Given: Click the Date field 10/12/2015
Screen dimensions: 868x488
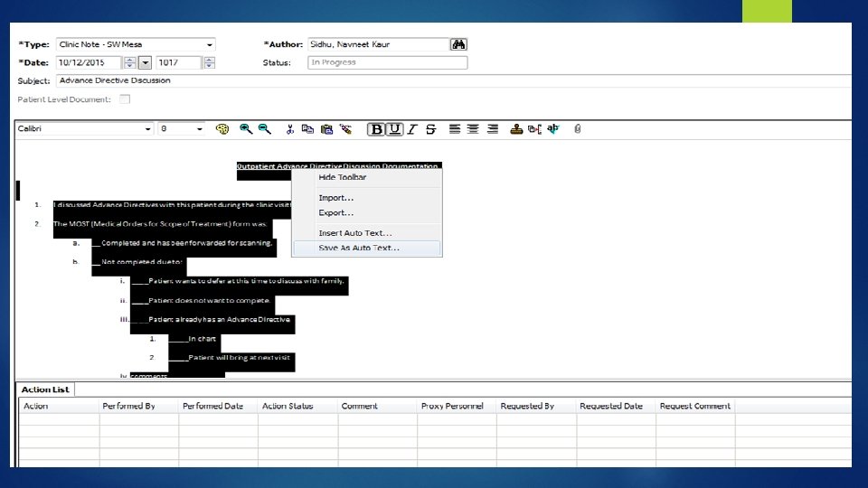Looking at the screenshot, I should (x=90, y=62).
